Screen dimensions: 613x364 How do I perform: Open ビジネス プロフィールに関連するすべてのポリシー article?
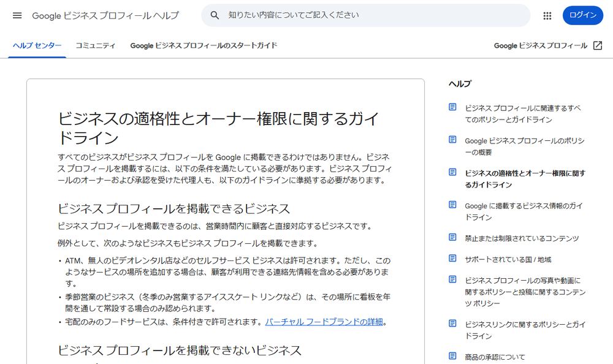pyautogui.click(x=523, y=114)
